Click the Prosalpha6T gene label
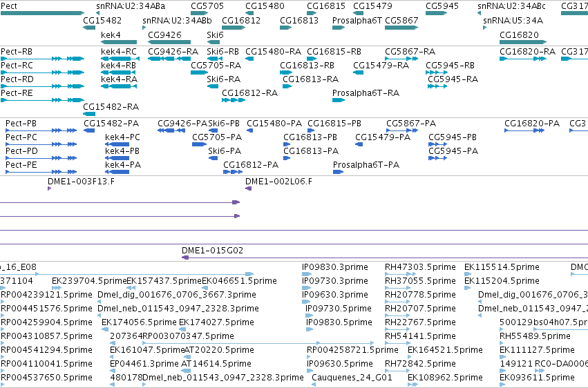 click(357, 20)
